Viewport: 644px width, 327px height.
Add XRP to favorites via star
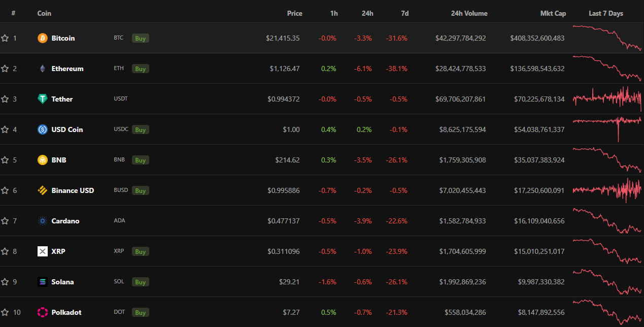[5, 251]
